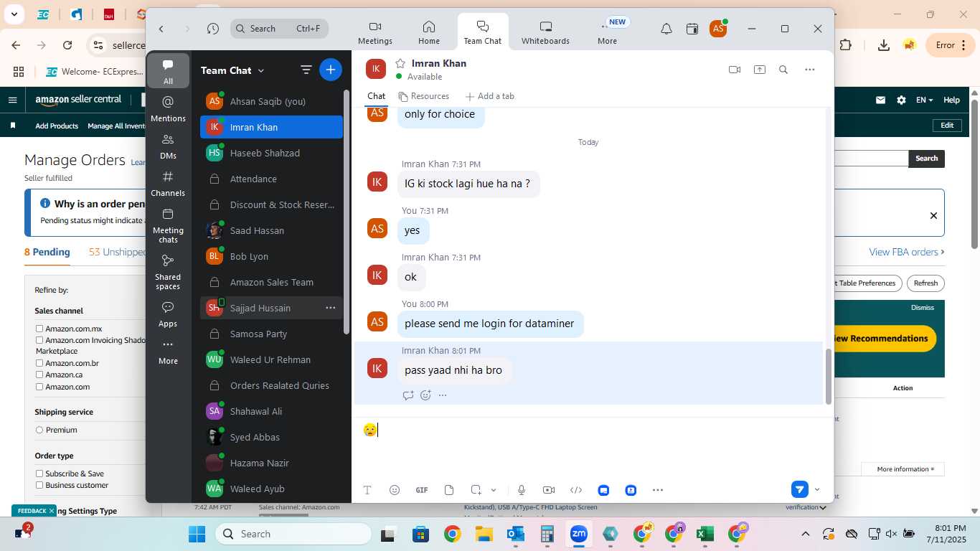Insert code snippet in composer

pyautogui.click(x=576, y=490)
